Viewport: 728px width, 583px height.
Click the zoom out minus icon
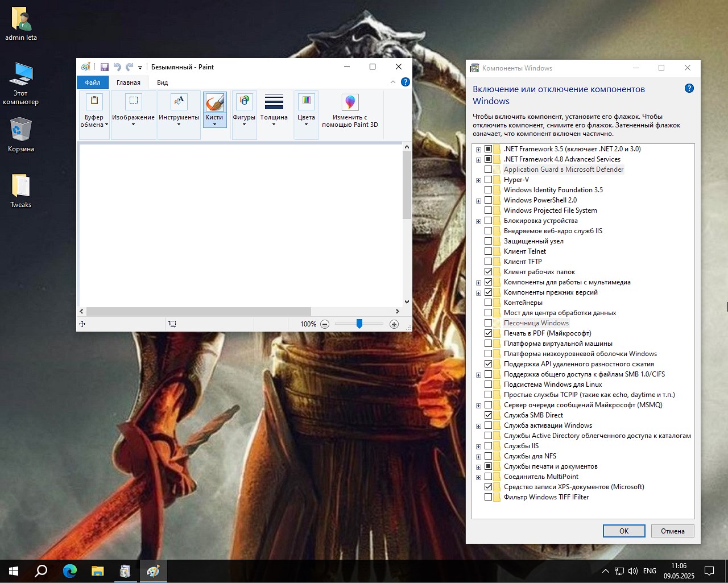pyautogui.click(x=325, y=324)
